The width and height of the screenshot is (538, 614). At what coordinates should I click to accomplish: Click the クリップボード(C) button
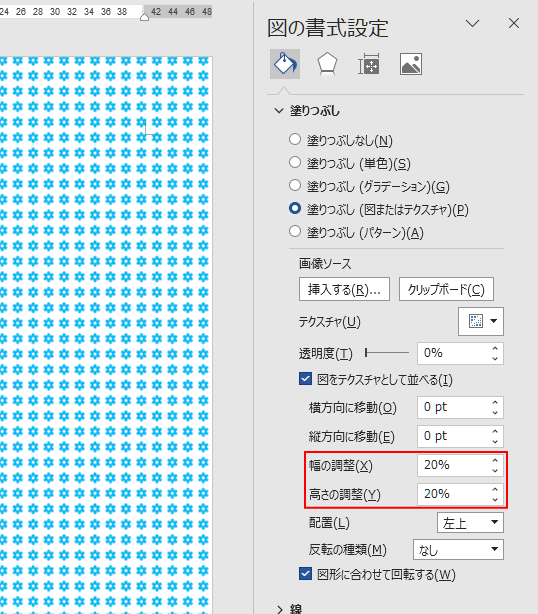pyautogui.click(x=446, y=289)
